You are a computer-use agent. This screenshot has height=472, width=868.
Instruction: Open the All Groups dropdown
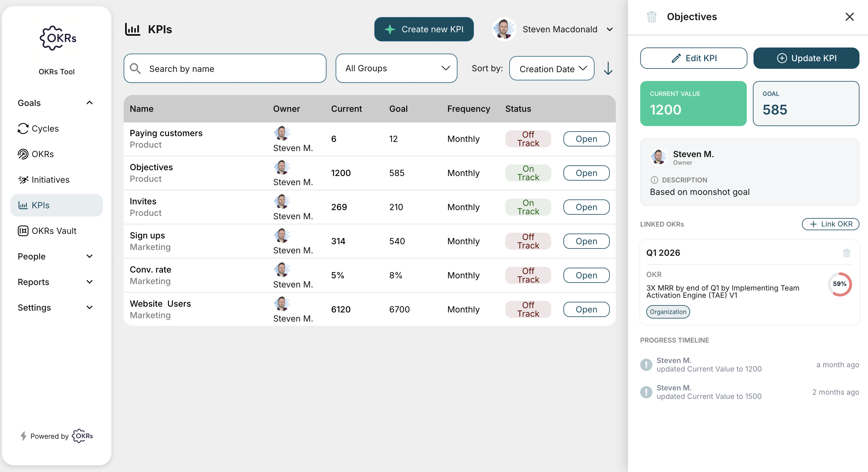(x=396, y=69)
